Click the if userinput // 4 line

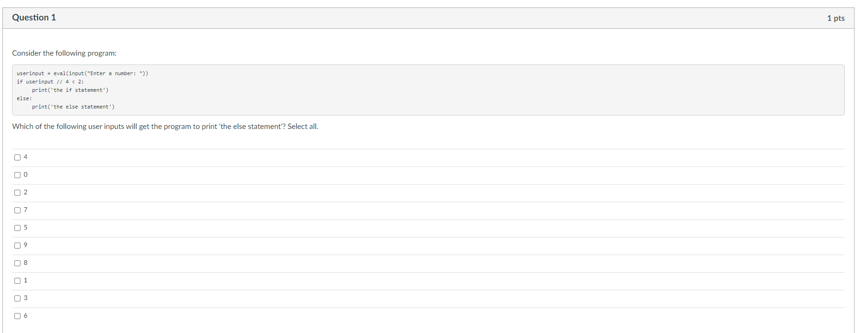point(50,81)
